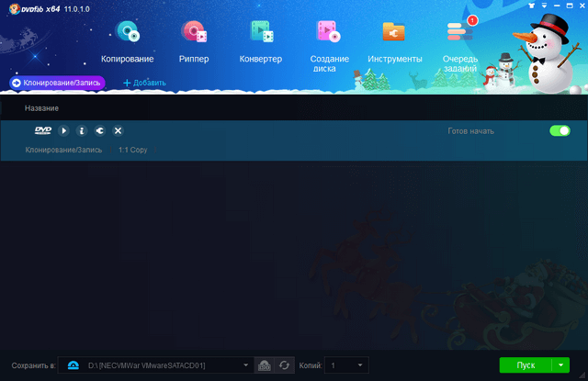Remove the task with X icon

pos(118,130)
